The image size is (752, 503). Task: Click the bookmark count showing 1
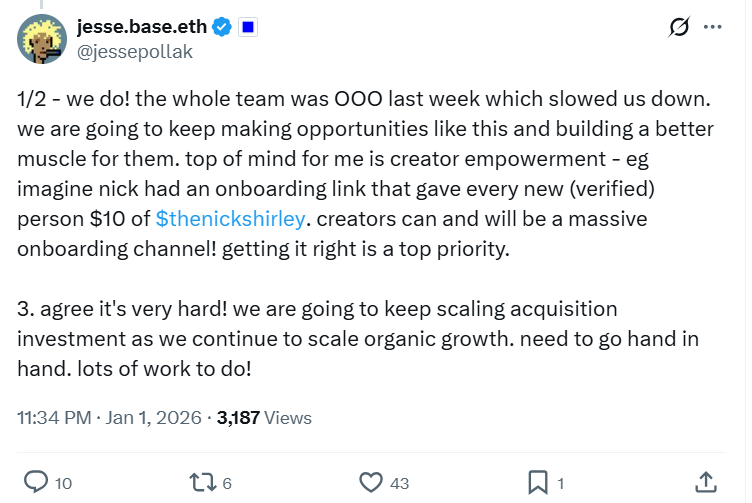[561, 484]
